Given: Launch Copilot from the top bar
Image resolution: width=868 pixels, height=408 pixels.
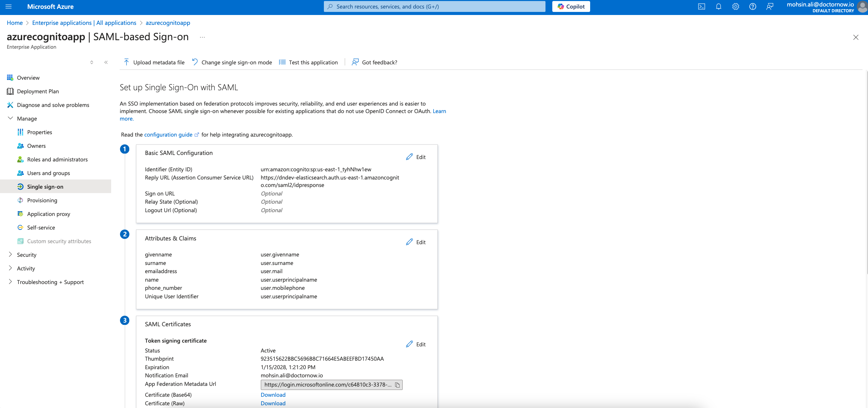Looking at the screenshot, I should [x=571, y=6].
